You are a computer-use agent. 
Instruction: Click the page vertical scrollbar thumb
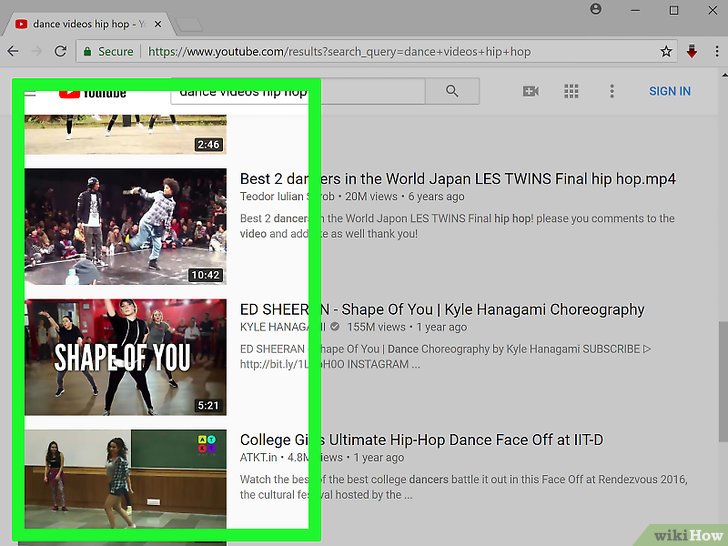pyautogui.click(x=723, y=381)
